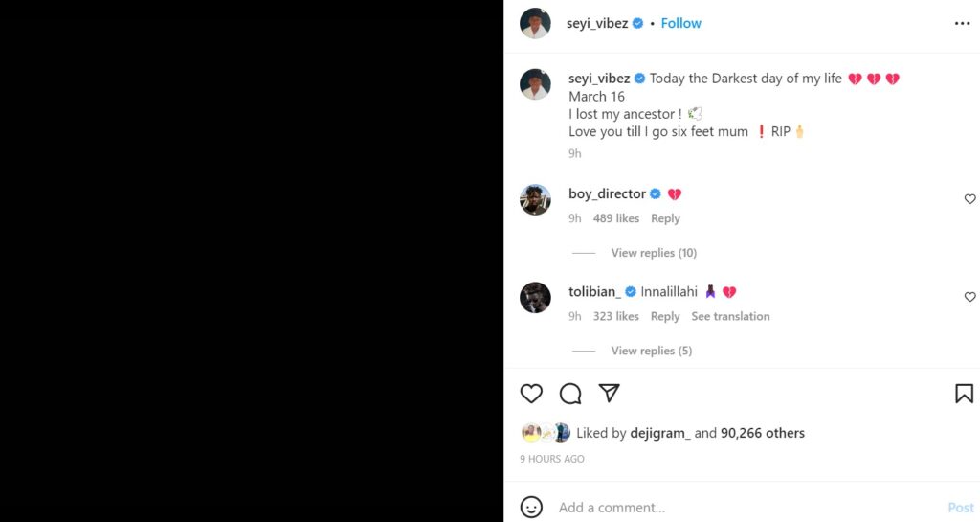
Task: Like the post with the heart icon
Action: point(531,394)
